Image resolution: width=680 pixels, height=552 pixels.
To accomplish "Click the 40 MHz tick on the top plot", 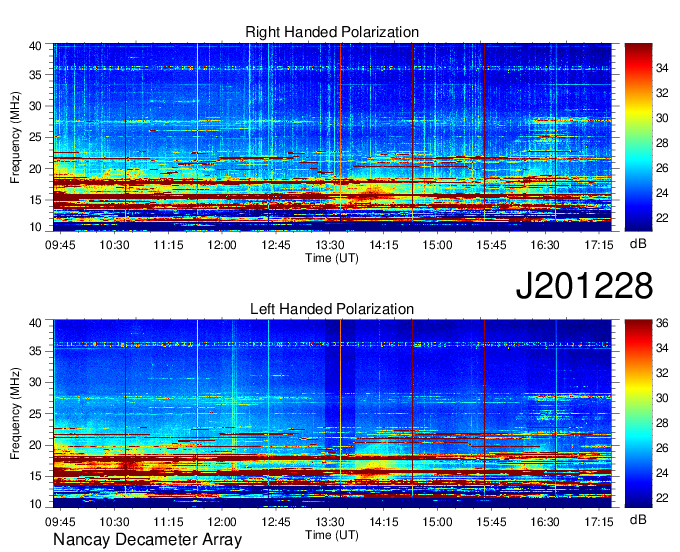I will (35, 46).
